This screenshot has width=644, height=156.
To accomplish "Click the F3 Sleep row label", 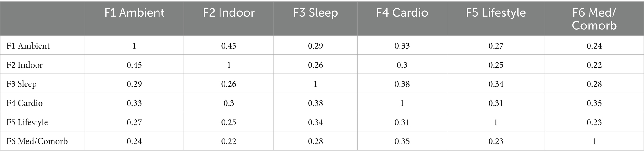I will pos(21,84).
